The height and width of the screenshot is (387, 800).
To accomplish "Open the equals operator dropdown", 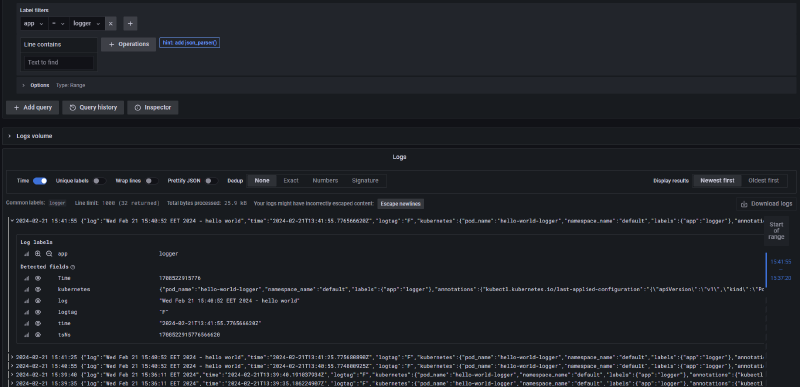I will 58,23.
